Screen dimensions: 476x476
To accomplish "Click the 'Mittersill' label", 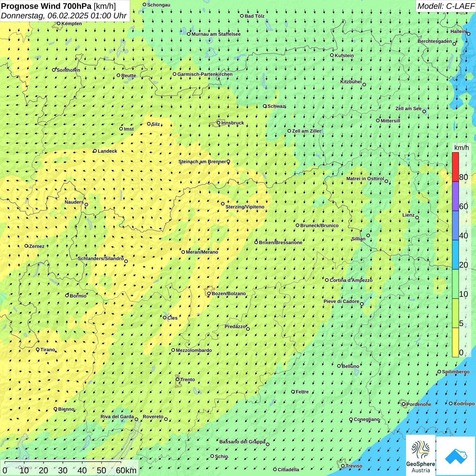I will [x=390, y=121].
